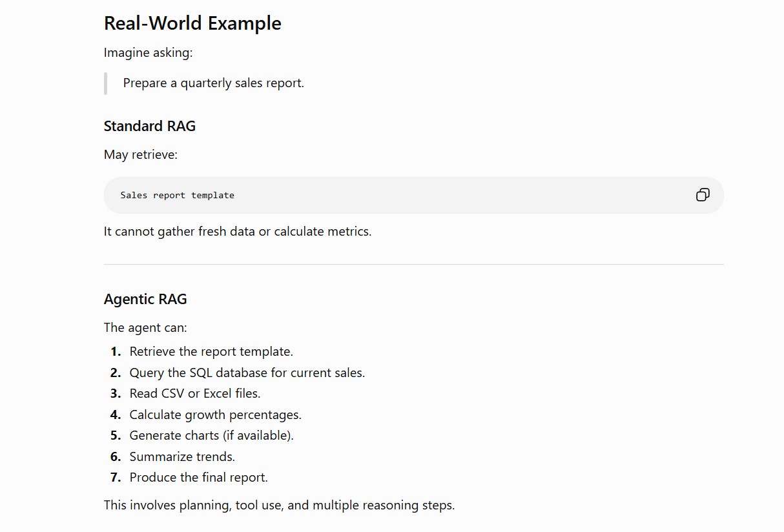Click the 'Sales report template' code text

(177, 195)
